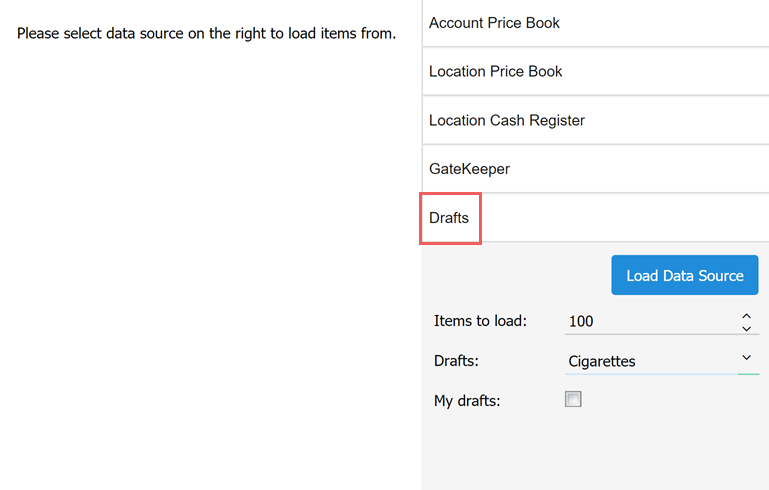This screenshot has width=769, height=490.
Task: Increase Items to load with up arrow
Action: point(746,316)
